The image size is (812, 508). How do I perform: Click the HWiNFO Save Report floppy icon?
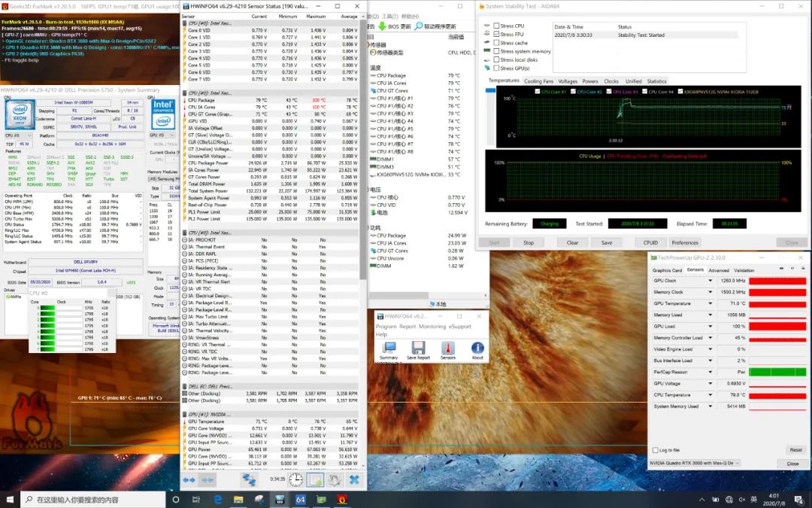tap(418, 349)
